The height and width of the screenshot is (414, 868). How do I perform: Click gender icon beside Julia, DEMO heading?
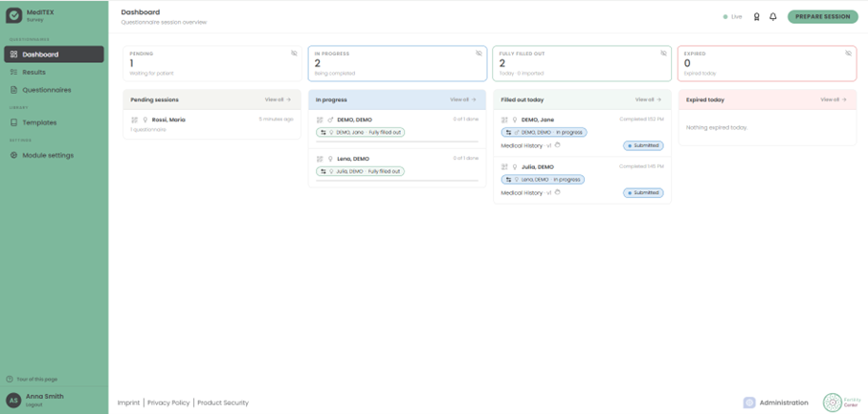515,166
